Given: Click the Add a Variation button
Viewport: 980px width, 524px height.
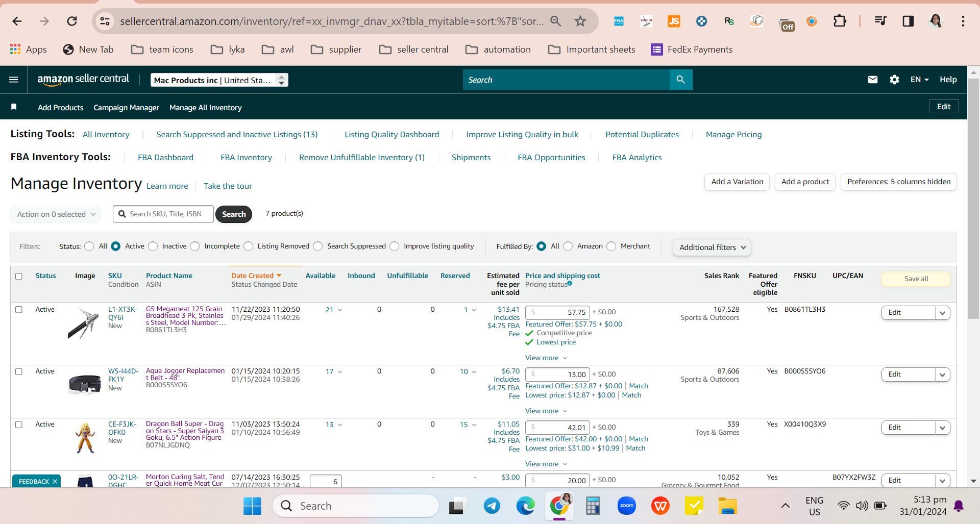Looking at the screenshot, I should [737, 182].
